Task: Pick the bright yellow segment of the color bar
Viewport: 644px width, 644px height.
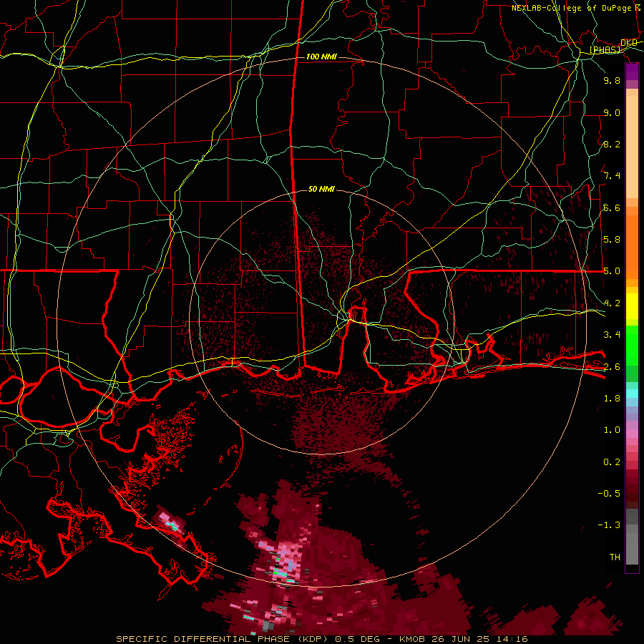Action: point(632,306)
